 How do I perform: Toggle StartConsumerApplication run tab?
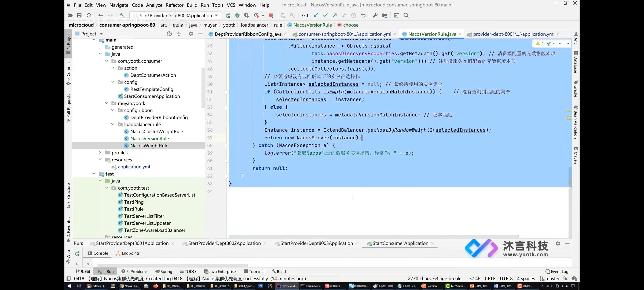pyautogui.click(x=400, y=243)
